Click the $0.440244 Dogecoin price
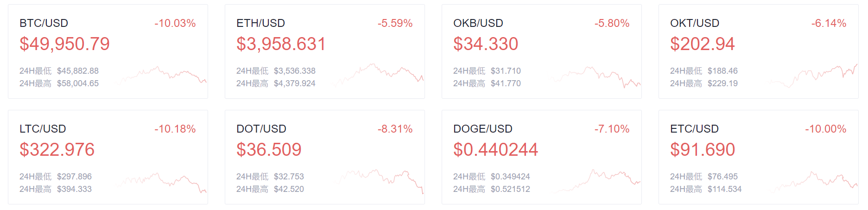This screenshot has height=210, width=868. (x=495, y=150)
